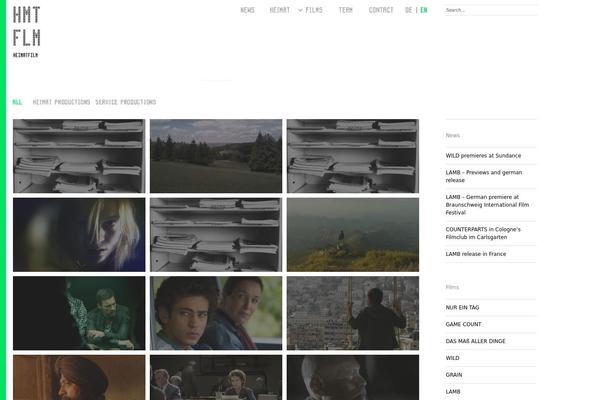Image resolution: width=600 pixels, height=400 pixels.
Task: Click the HMT FLM Heimatfilm logo
Action: tap(27, 30)
